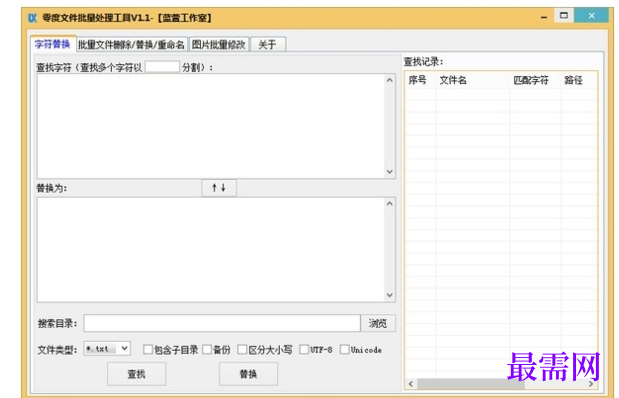Click inside the 替换为 text area
Viewport: 619px width, 398px height.
coord(211,250)
